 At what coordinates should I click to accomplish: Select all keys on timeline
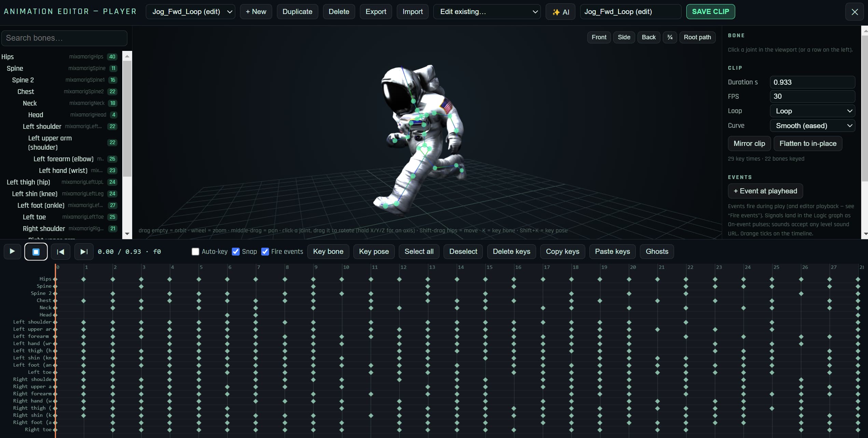pos(419,251)
